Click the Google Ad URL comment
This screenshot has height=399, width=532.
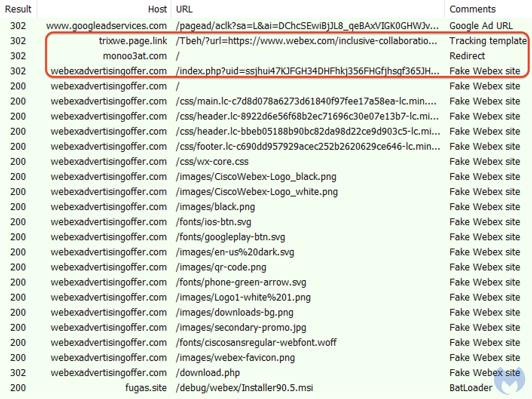tap(481, 26)
